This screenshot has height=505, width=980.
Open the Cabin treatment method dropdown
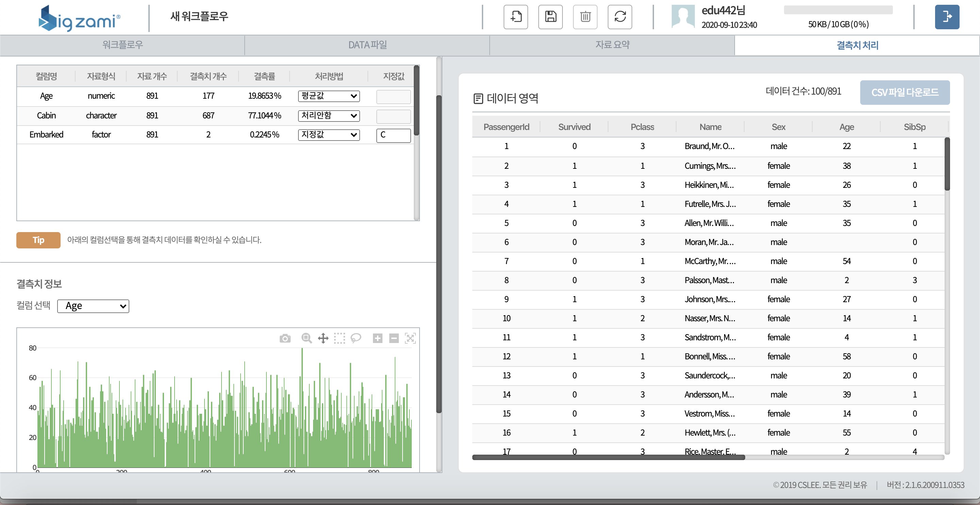329,115
